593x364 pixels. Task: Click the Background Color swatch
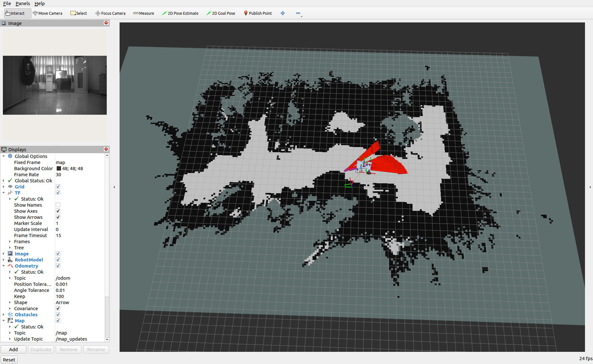tap(59, 168)
